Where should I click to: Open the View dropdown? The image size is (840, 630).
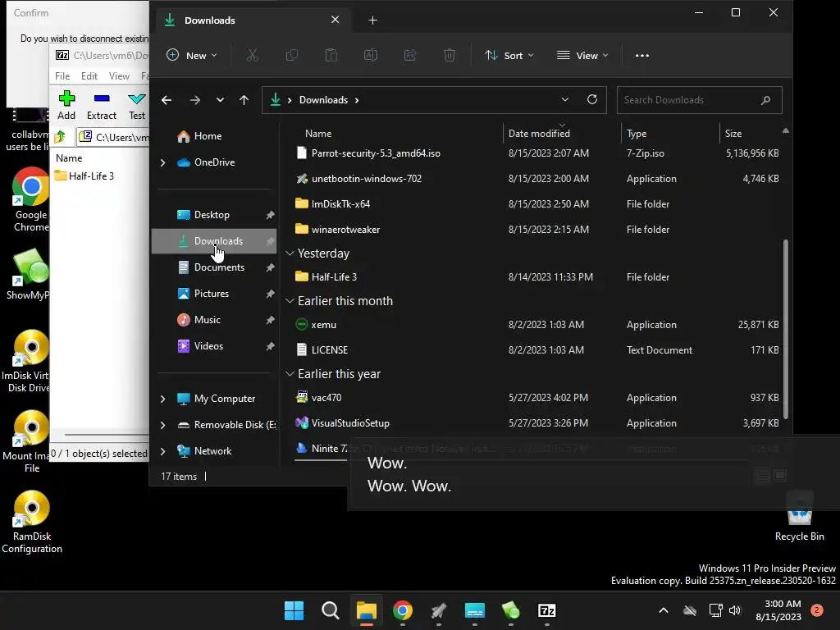click(x=582, y=55)
